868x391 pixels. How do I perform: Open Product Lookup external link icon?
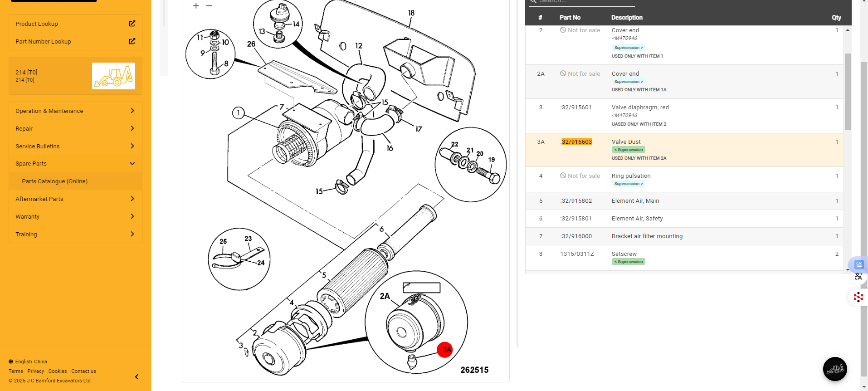[132, 24]
